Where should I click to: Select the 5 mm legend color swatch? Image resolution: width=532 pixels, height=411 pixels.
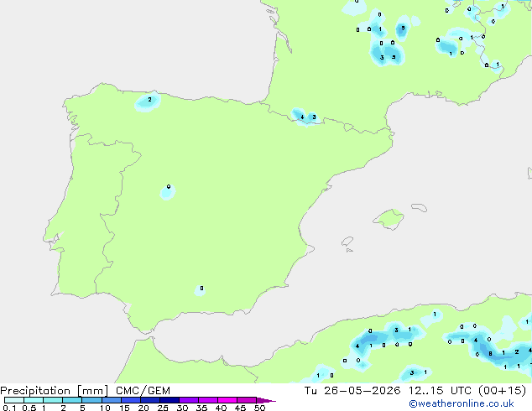point(91,400)
